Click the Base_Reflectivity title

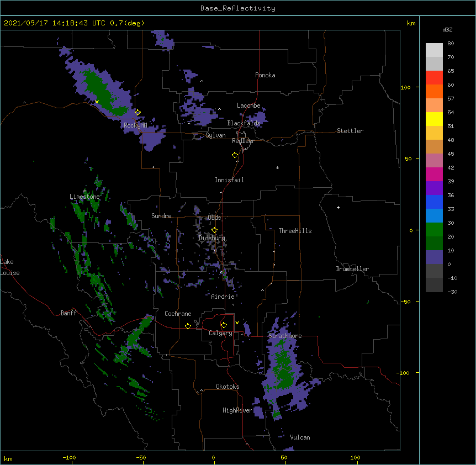click(238, 8)
